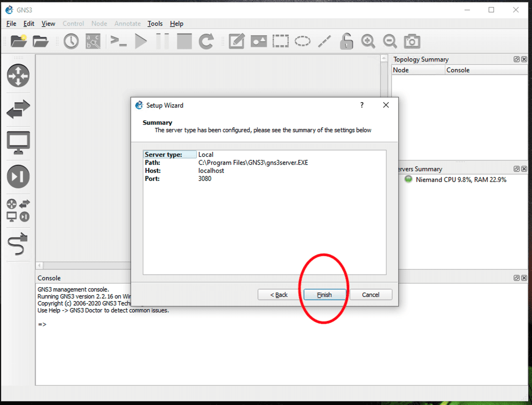Click Finish in the Setup Wizard
532x405 pixels.
pos(325,295)
